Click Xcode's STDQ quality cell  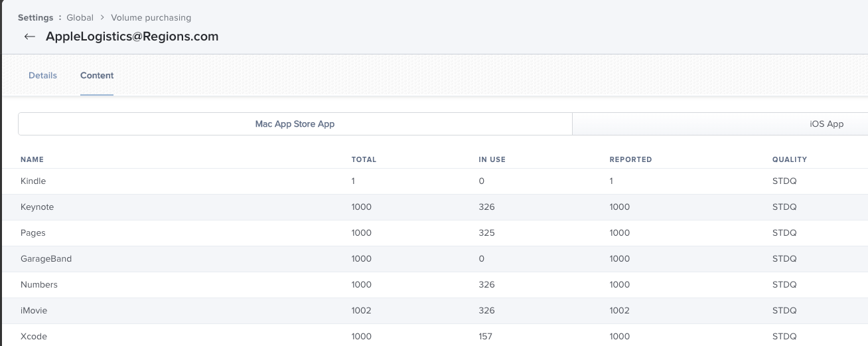point(784,337)
